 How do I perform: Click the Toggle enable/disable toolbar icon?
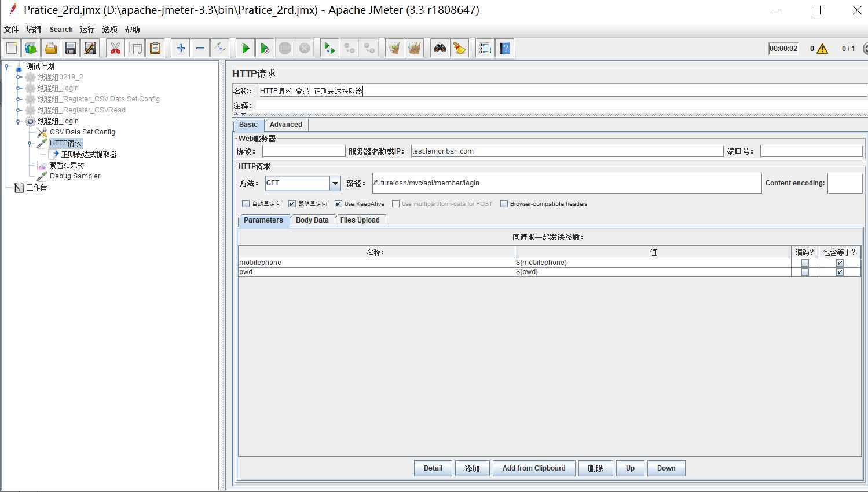220,48
